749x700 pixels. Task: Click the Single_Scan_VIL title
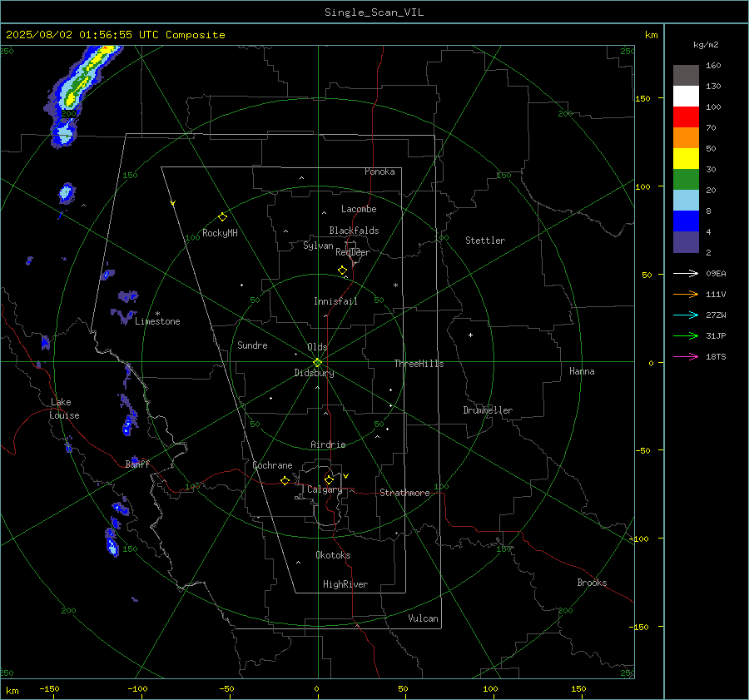pyautogui.click(x=374, y=12)
